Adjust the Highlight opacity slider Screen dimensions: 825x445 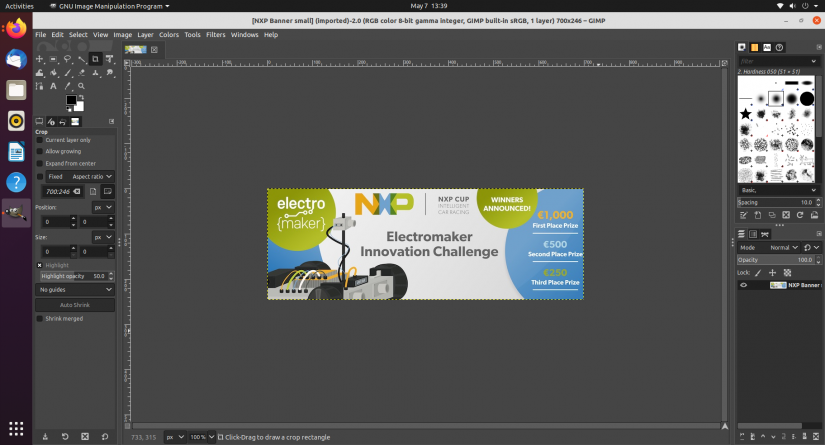pyautogui.click(x=74, y=276)
